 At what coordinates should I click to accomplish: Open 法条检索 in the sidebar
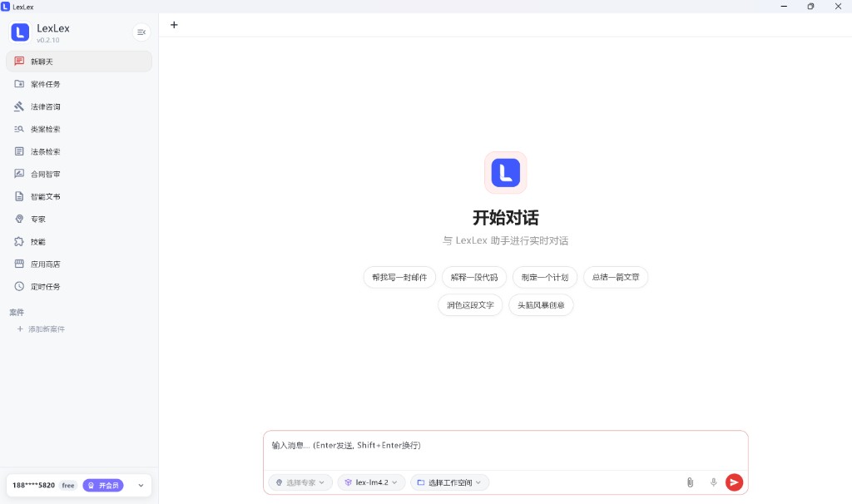point(79,151)
